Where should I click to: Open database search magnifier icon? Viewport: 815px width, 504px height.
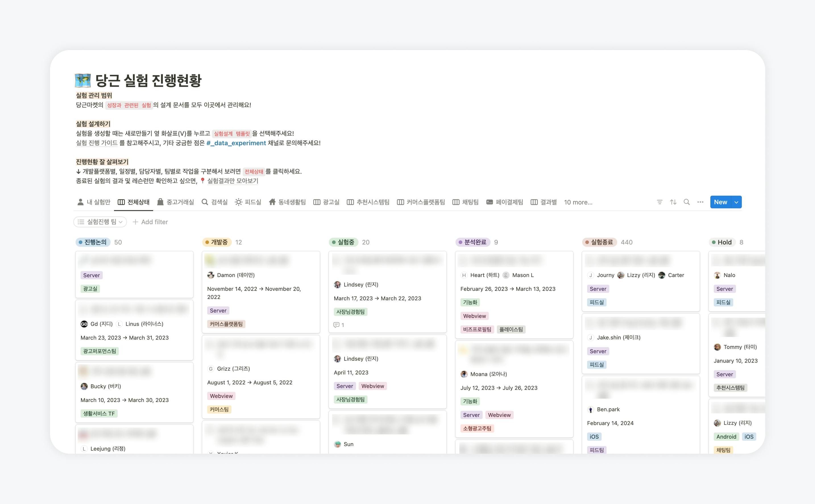[x=687, y=202]
